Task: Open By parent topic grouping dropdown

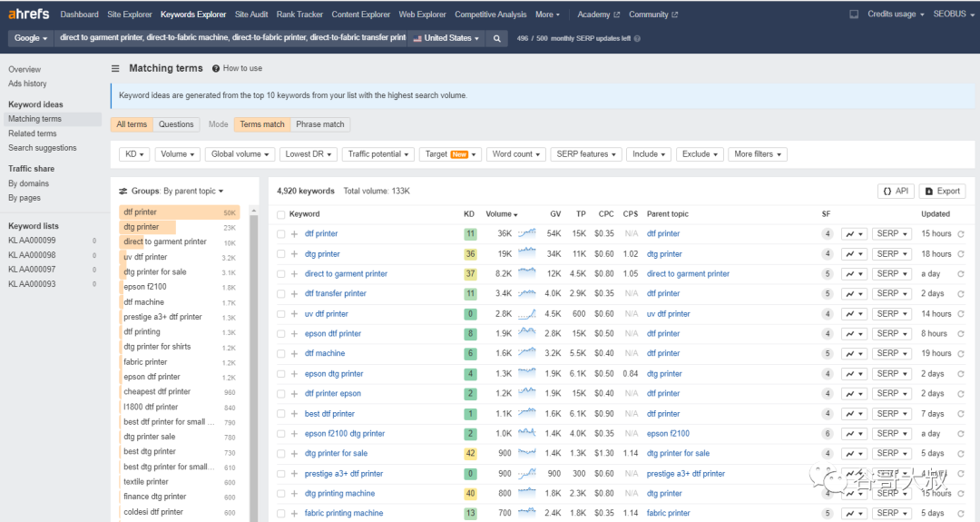Action: tap(193, 192)
